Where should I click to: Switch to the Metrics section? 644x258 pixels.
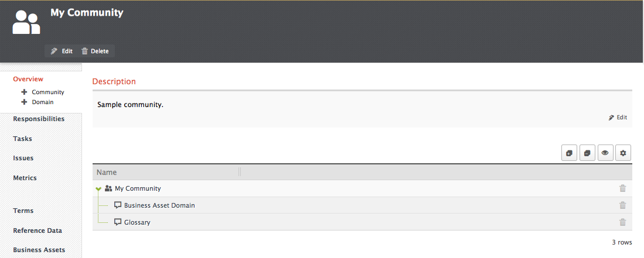point(25,178)
